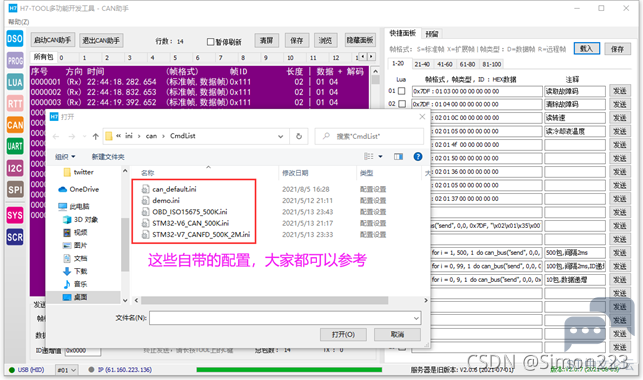The height and width of the screenshot is (380, 643).
Task: Switch to 预留 tab
Action: tap(431, 34)
